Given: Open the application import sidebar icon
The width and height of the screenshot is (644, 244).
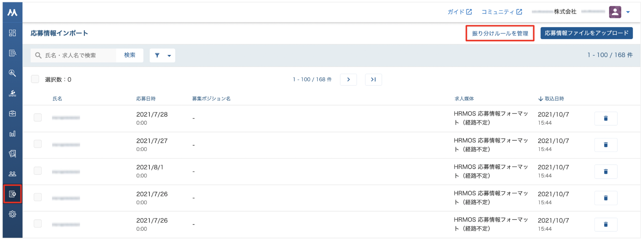Looking at the screenshot, I should [12, 194].
